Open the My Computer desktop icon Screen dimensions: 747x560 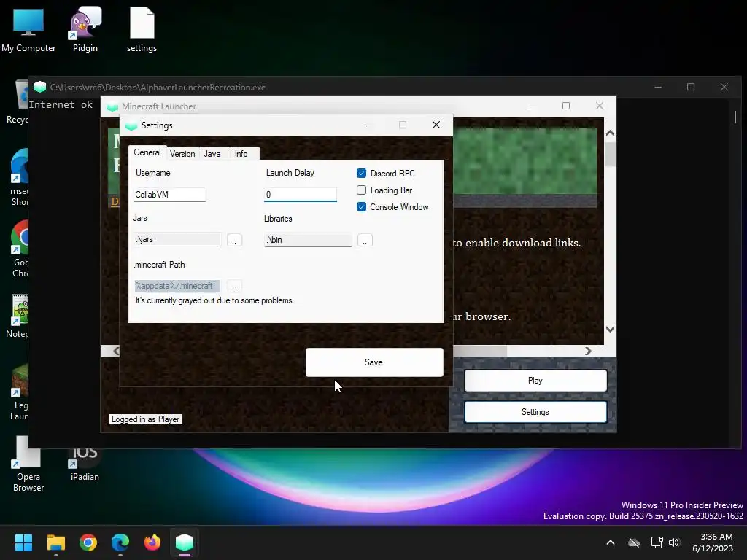pos(28,30)
